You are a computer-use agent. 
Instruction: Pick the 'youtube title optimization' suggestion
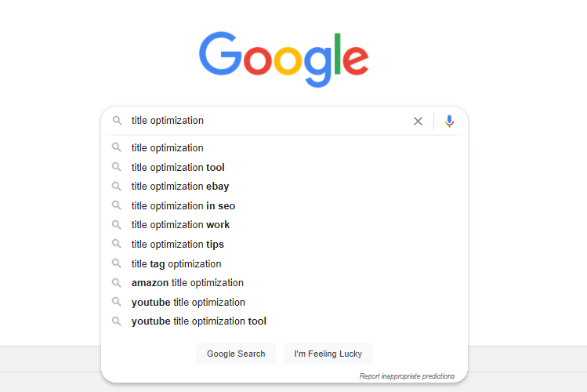coord(284,302)
